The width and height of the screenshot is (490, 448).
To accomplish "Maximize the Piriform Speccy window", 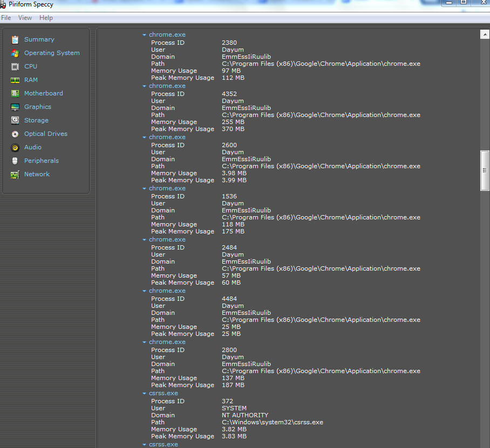I will [464, 3].
